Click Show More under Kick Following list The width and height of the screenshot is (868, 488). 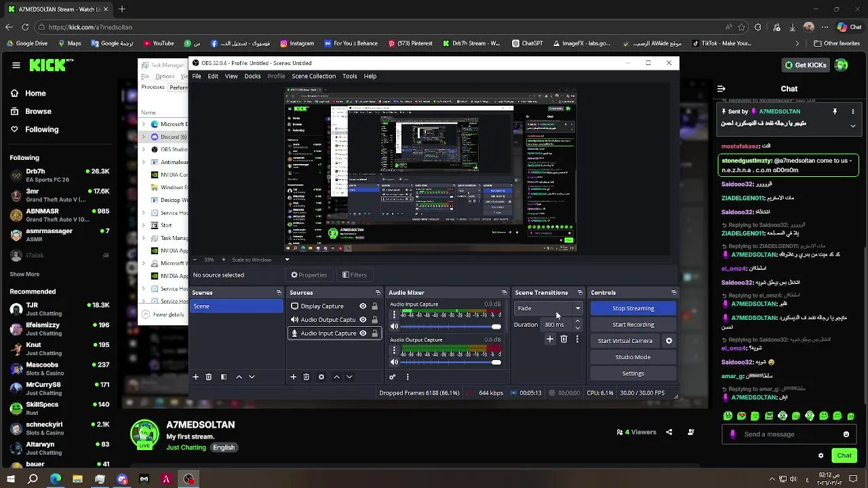click(x=24, y=274)
